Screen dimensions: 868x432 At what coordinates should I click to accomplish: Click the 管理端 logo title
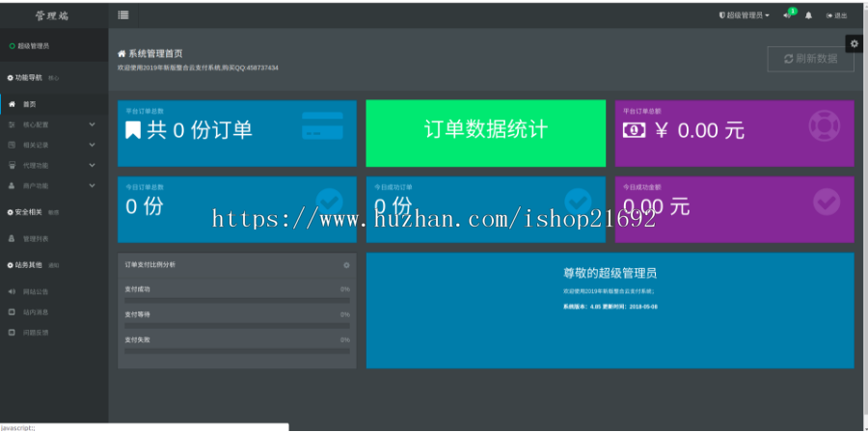[x=52, y=15]
